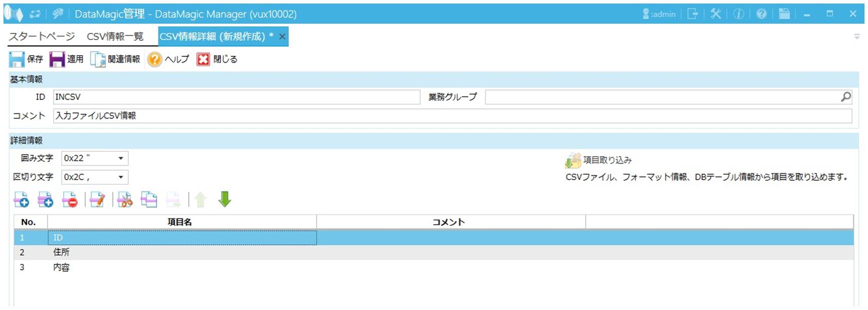
Task: Click row number 3 in the No. column
Action: (x=22, y=267)
